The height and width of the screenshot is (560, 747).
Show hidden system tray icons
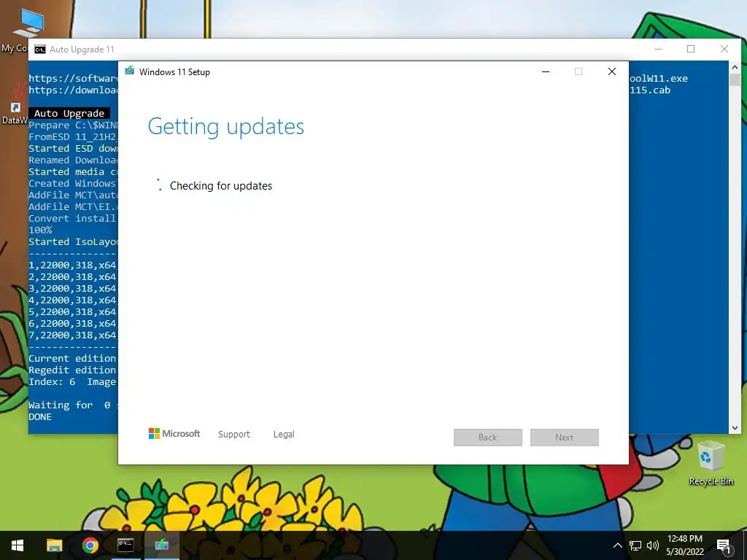617,545
